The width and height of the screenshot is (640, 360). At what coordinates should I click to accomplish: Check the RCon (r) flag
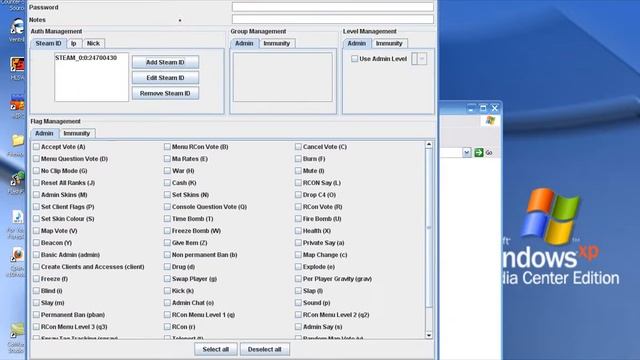167,327
